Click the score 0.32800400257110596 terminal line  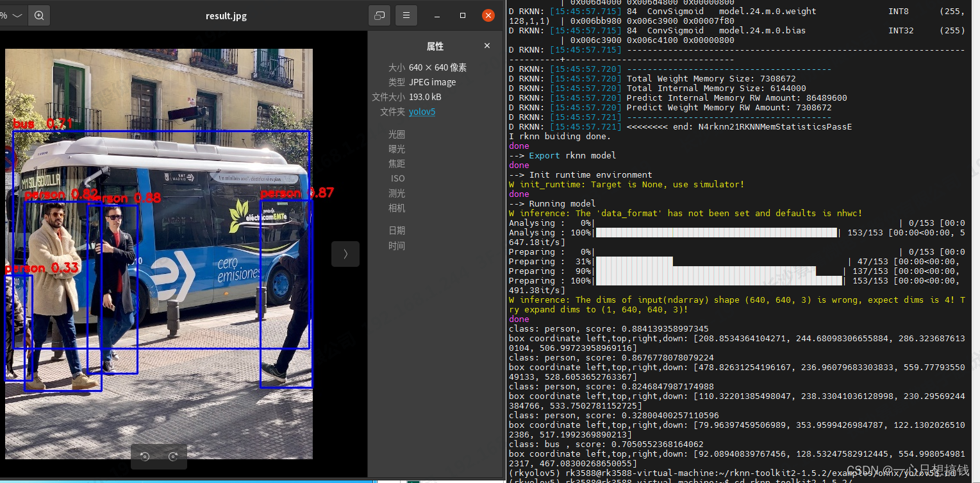click(614, 415)
